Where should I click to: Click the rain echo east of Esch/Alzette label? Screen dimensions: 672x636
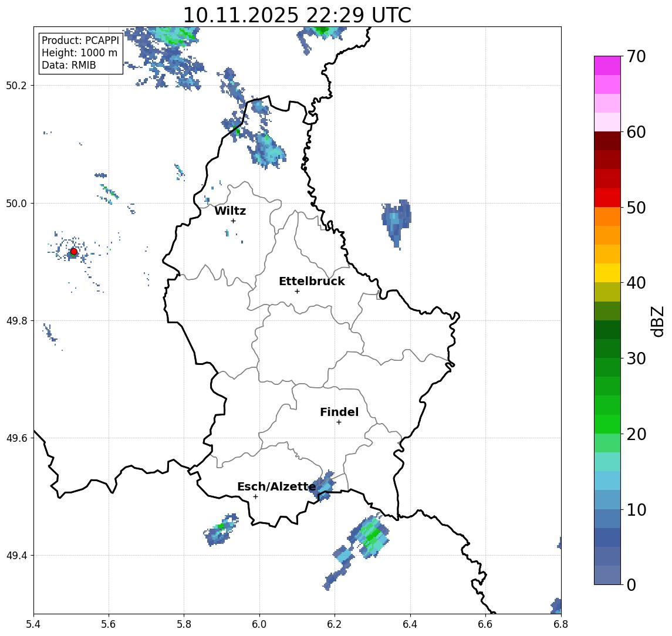(323, 486)
